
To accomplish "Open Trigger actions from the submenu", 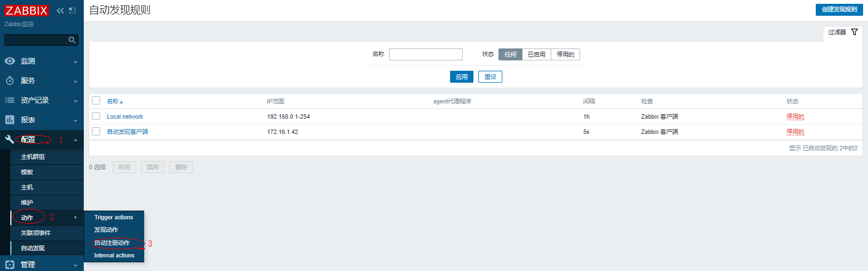I will click(x=114, y=217).
